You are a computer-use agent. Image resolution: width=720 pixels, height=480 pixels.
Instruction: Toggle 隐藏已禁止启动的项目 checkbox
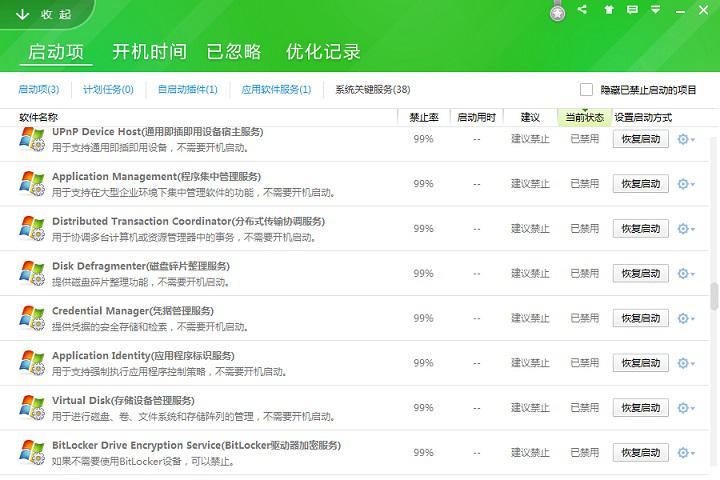[586, 90]
